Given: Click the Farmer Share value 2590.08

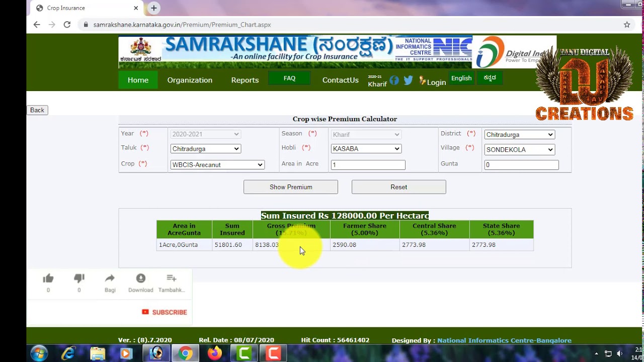Looking at the screenshot, I should [344, 245].
